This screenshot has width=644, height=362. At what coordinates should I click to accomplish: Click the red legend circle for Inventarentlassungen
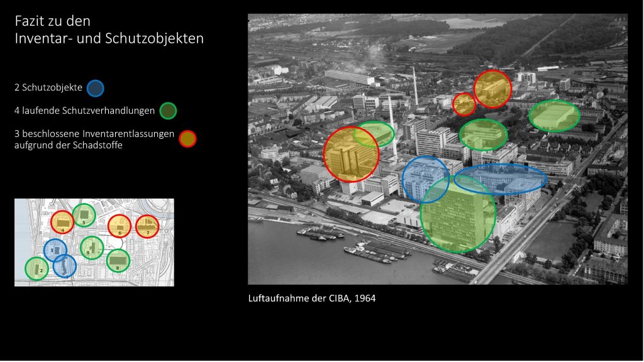click(187, 138)
